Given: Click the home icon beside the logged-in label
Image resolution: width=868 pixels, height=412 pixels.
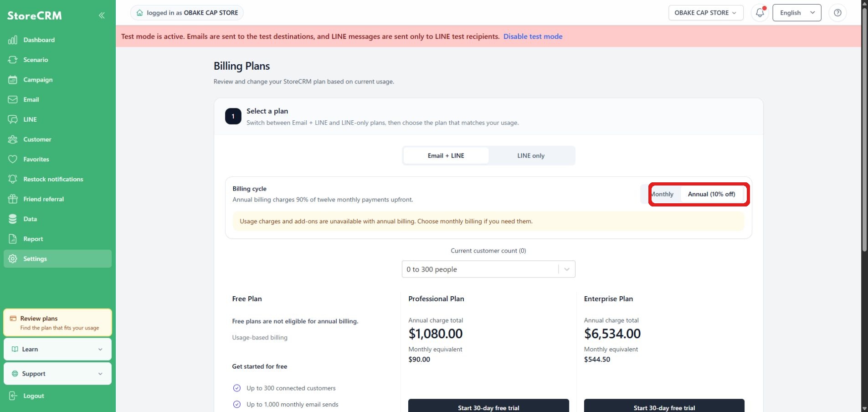Looking at the screenshot, I should (x=140, y=13).
